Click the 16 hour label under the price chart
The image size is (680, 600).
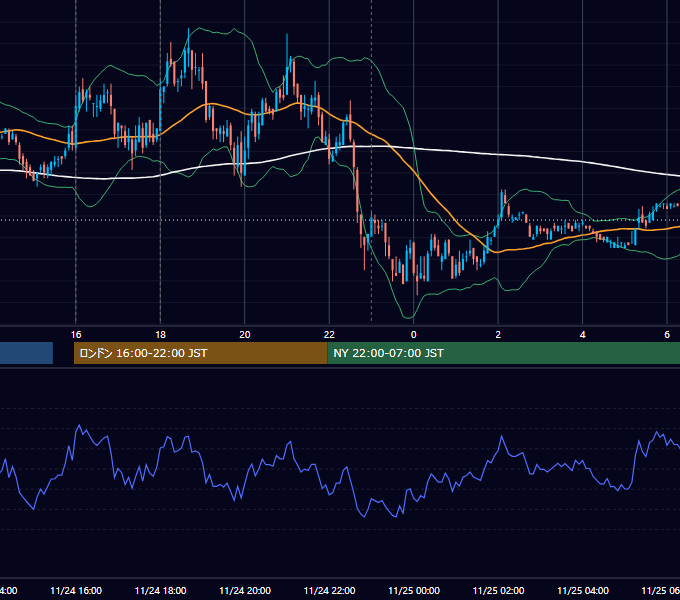tap(76, 335)
